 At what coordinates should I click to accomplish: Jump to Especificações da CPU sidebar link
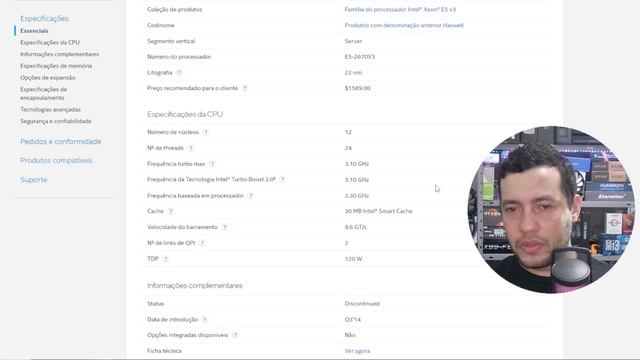tap(50, 42)
